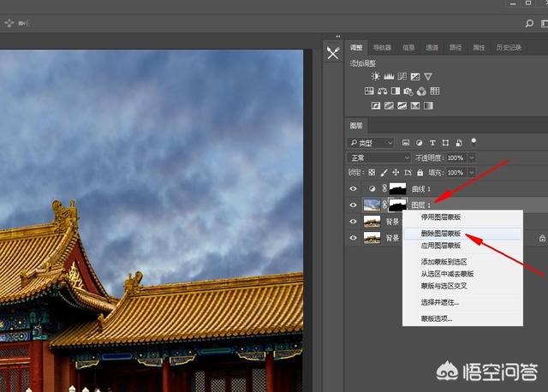Filter layers by shape layers icon
The image size is (548, 392).
point(445,143)
